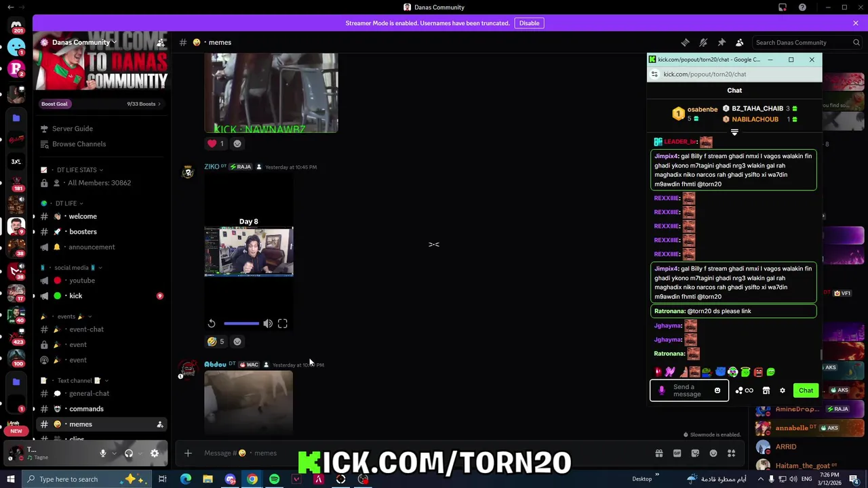This screenshot has width=868, height=488.
Task: Click the Chat send button in Kick popout
Action: [806, 390]
